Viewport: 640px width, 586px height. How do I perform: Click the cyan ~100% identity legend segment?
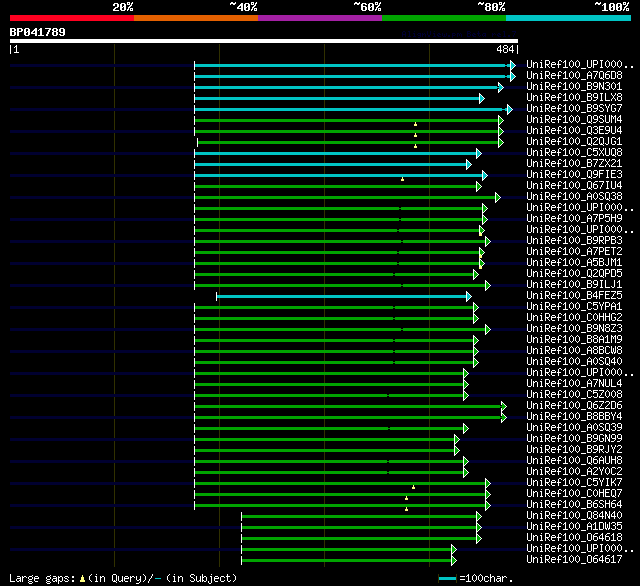(x=568, y=18)
